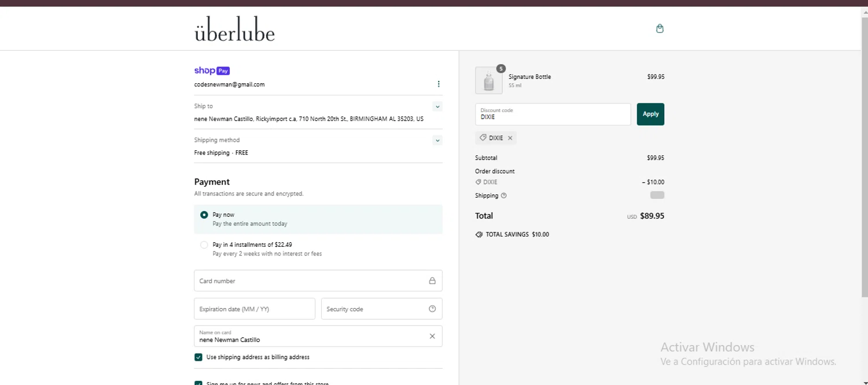Click the security code help question icon
The height and width of the screenshot is (385, 868).
coord(432,309)
